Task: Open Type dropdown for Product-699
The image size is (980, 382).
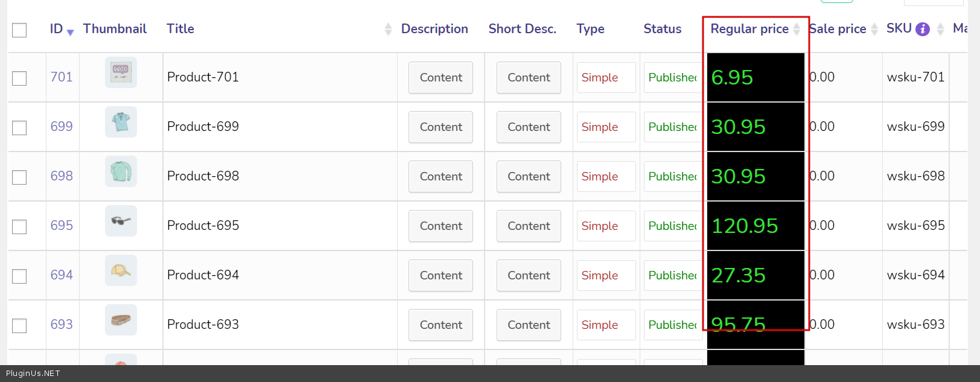Action: point(606,127)
